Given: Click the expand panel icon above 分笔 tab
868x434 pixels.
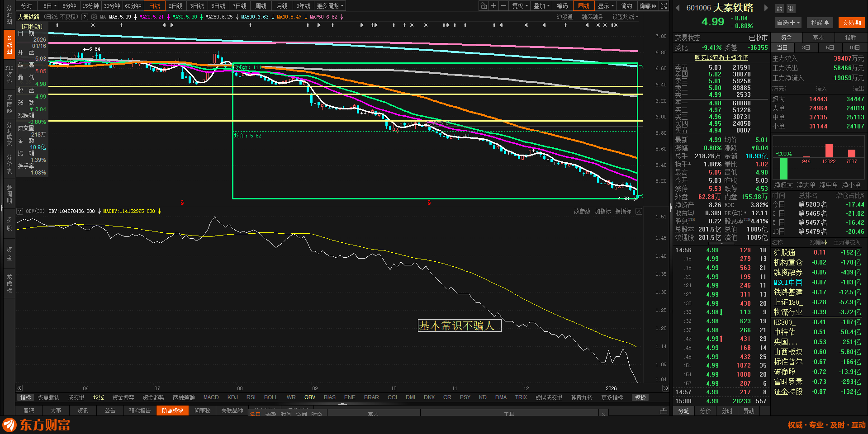Looking at the screenshot, I should click(x=664, y=410).
